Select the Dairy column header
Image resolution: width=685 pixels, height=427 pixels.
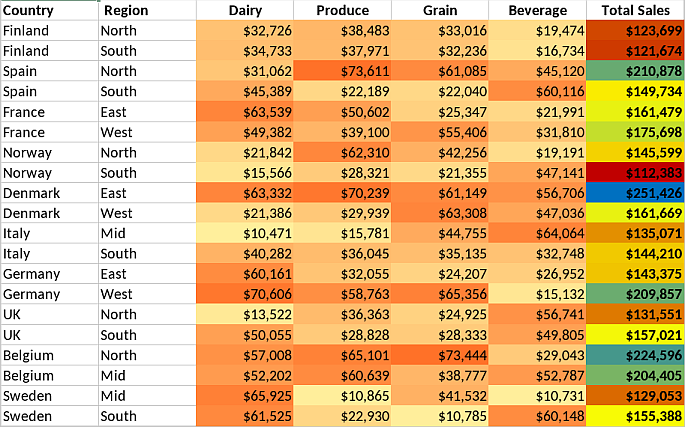(x=245, y=10)
